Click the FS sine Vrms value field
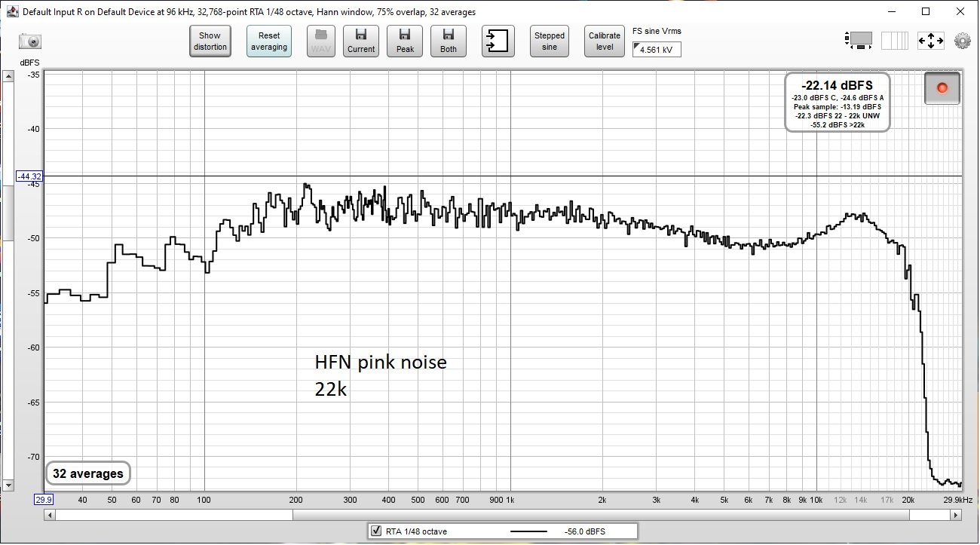The height and width of the screenshot is (545, 980). [x=657, y=49]
